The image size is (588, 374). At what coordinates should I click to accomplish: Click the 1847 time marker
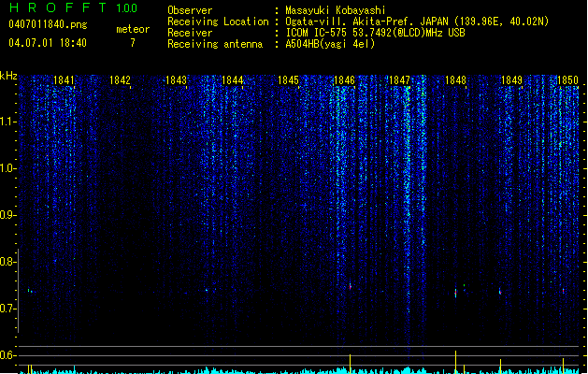[x=400, y=80]
